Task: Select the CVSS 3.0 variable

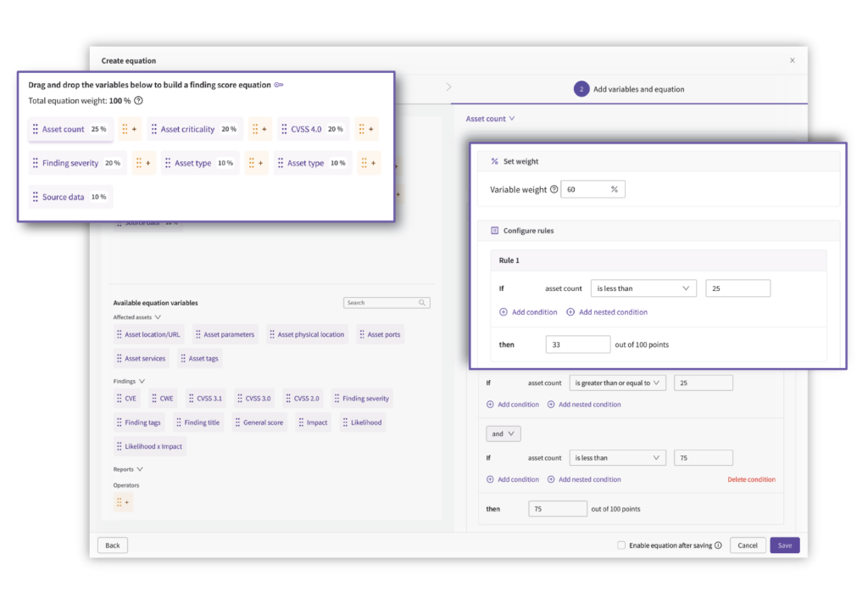Action: click(254, 399)
